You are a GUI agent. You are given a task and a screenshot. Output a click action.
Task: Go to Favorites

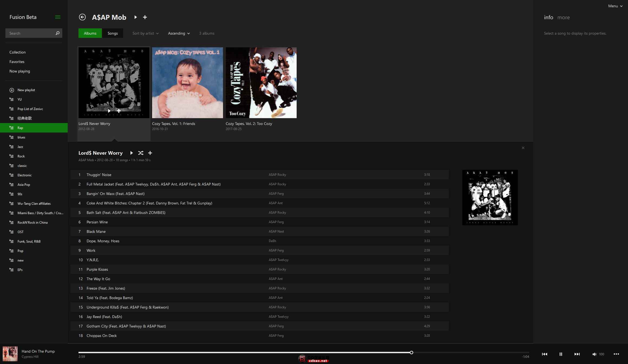pos(17,62)
